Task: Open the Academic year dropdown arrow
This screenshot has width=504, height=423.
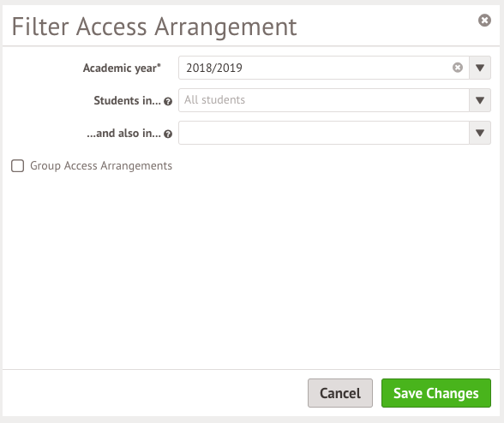Action: point(480,68)
